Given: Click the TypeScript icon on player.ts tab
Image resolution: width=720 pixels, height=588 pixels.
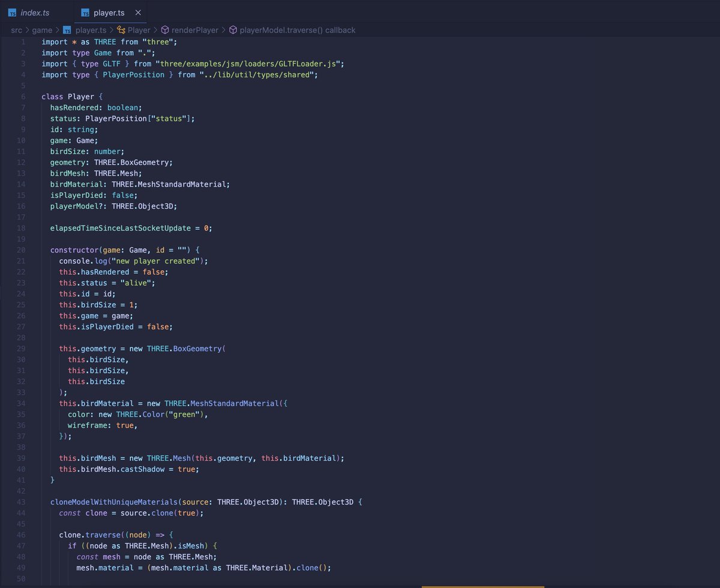Looking at the screenshot, I should click(x=85, y=13).
